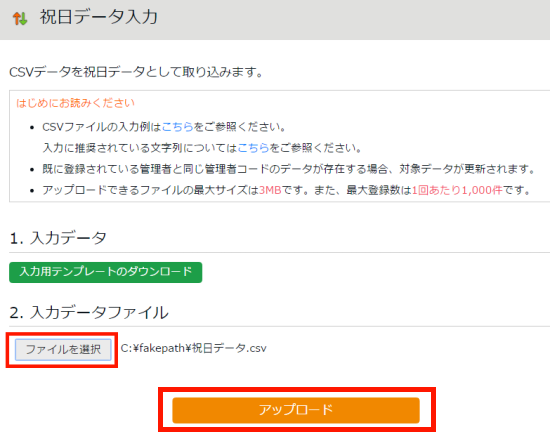
Task: Select the chosen file path 祝日データ.csv text
Action: (x=194, y=348)
